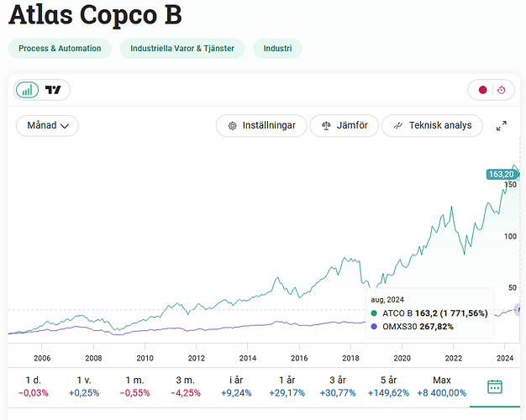Switch to TradingView chart mode
The image size is (526, 420).
tap(54, 90)
